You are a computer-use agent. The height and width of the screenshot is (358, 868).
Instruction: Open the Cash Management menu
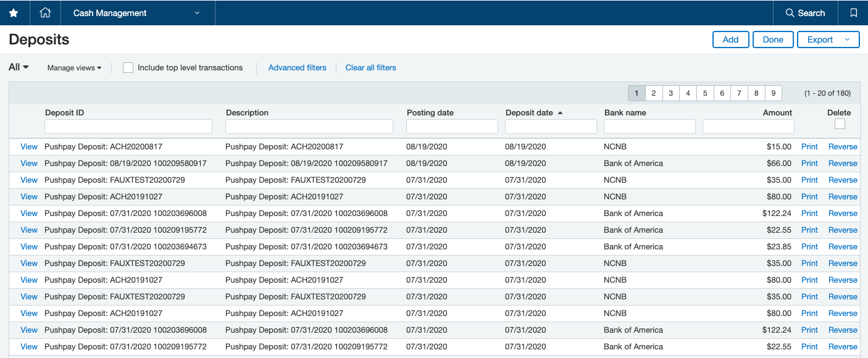(137, 12)
